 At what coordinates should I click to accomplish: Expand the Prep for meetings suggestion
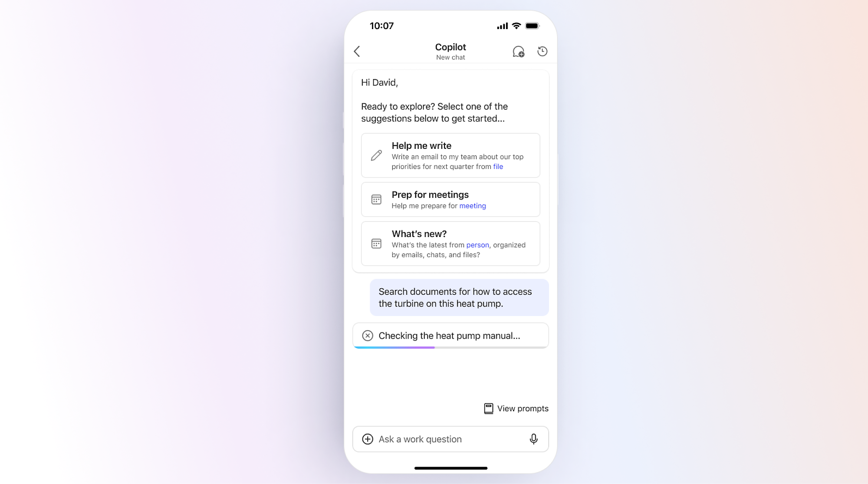[450, 199]
